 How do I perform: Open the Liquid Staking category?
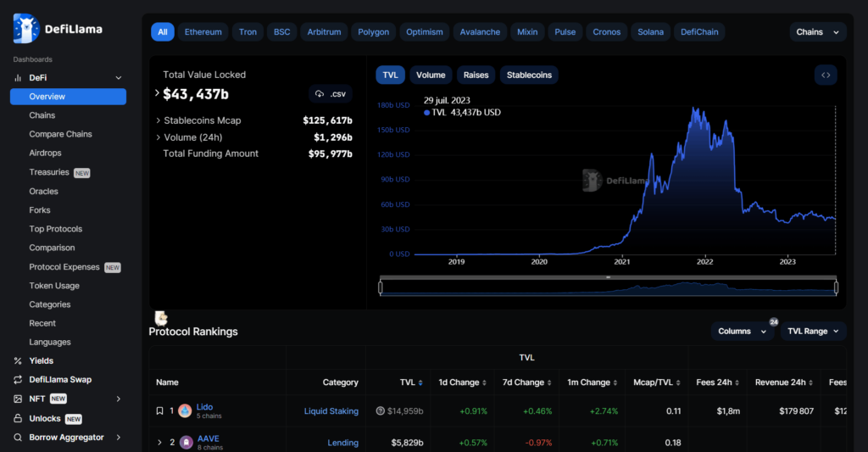click(x=331, y=411)
